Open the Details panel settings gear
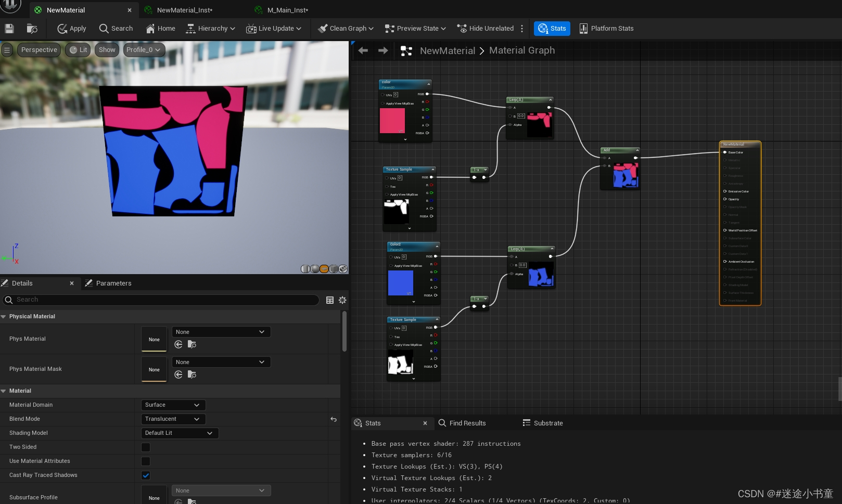842x504 pixels. tap(342, 300)
